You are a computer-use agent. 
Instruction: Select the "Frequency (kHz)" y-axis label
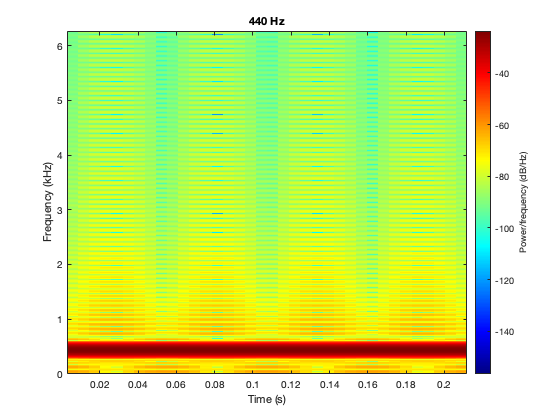tap(48, 202)
